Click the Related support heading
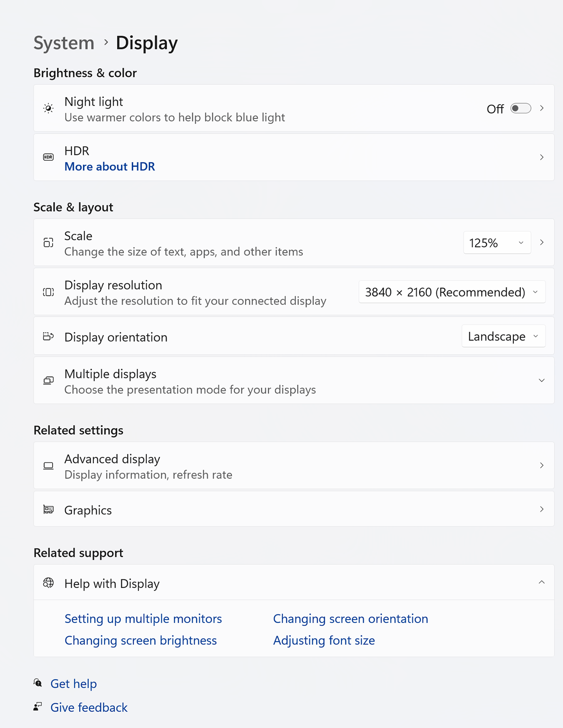Image resolution: width=563 pixels, height=728 pixels. point(78,553)
